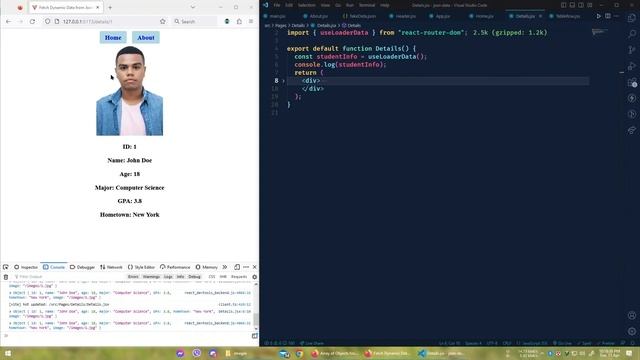
Task: Click Go Live in status bar
Action: point(562,343)
